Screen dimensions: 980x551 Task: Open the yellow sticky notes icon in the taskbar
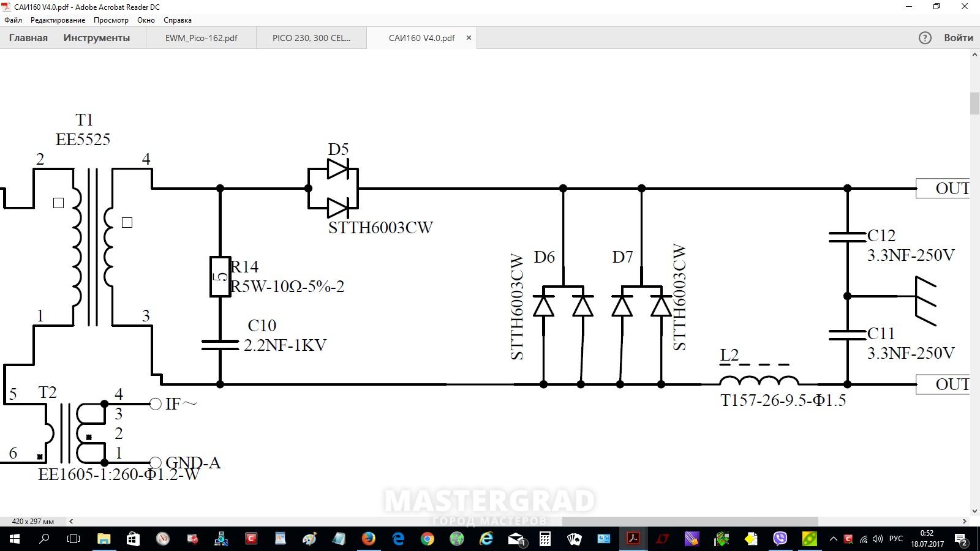tap(750, 539)
